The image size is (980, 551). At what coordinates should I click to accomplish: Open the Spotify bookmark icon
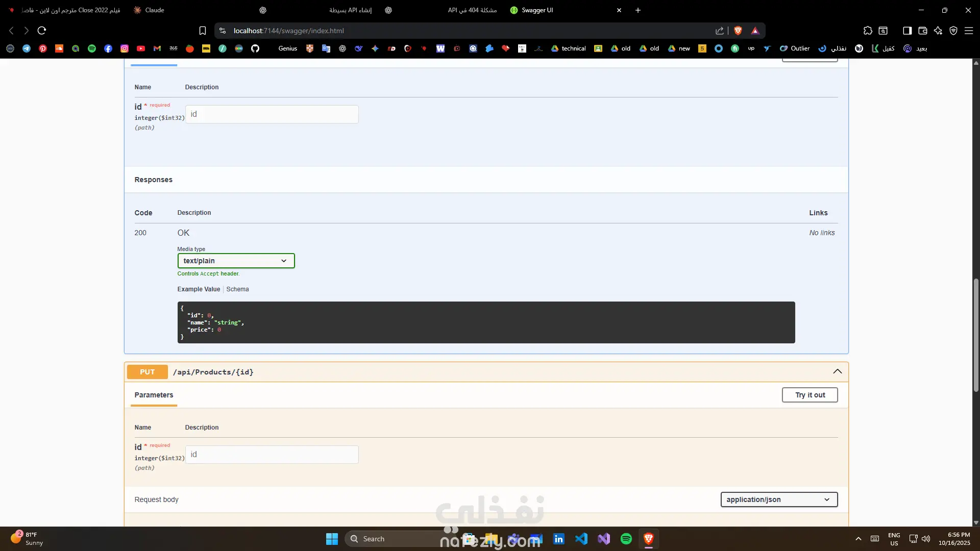[92, 48]
